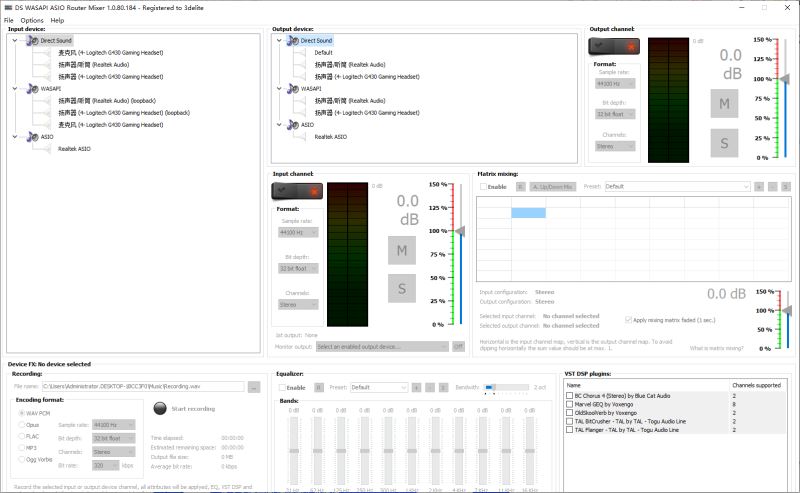Remove the matrix mixing preset with minus
The height and width of the screenshot is (493, 800).
(x=772, y=187)
